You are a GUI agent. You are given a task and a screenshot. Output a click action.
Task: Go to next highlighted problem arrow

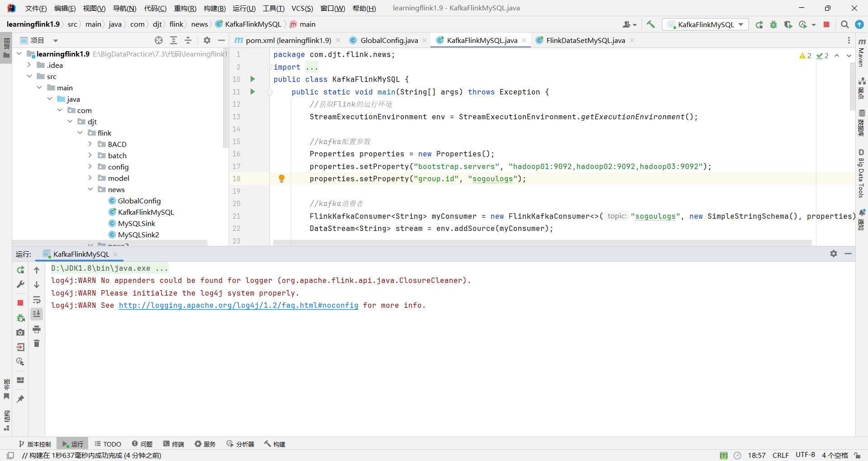849,56
